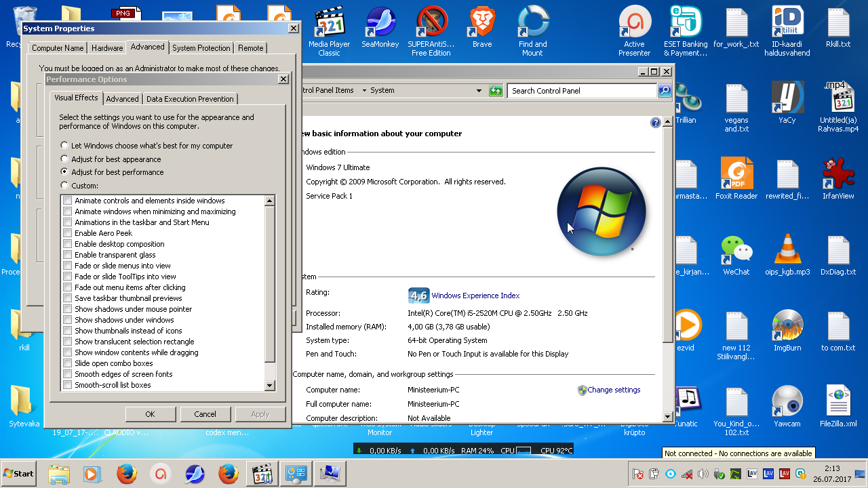Screen dimensions: 868x488
Task: Select 'Let Windows choose what's best' option
Action: pyautogui.click(x=64, y=146)
